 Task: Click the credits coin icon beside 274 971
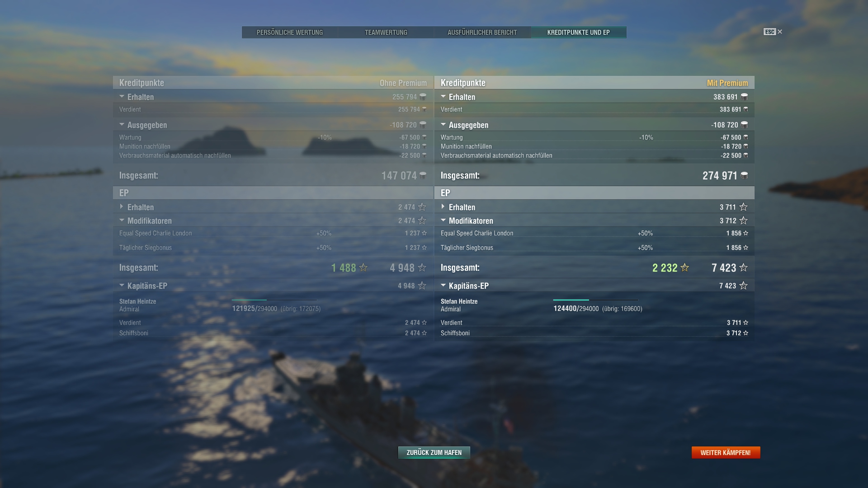pyautogui.click(x=744, y=175)
